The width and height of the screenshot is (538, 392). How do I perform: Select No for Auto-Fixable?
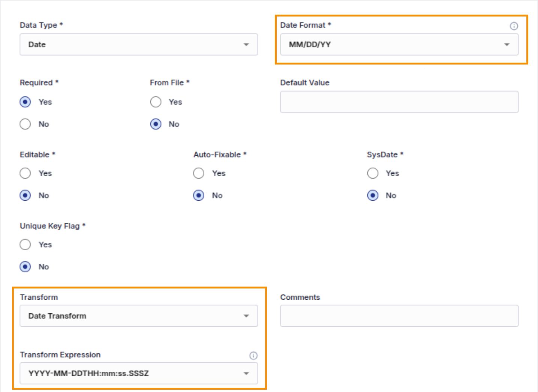(199, 195)
